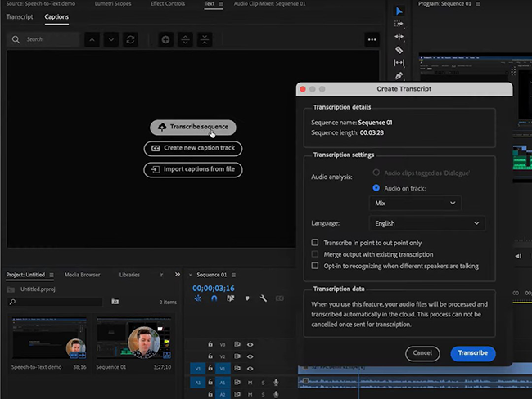Open Program monitor panel menu icon
532x399 pixels.
click(x=478, y=4)
